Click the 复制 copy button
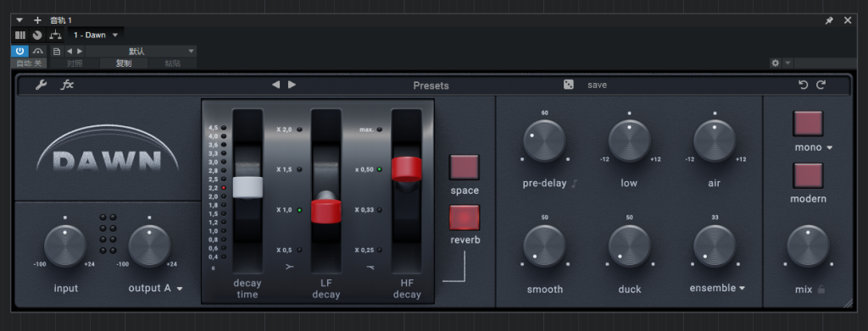This screenshot has height=331, width=868. pyautogui.click(x=124, y=63)
